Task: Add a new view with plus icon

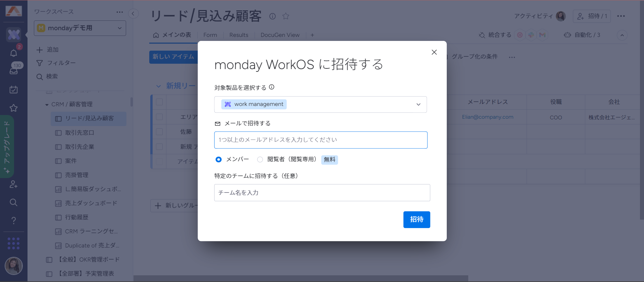Action: tap(312, 35)
